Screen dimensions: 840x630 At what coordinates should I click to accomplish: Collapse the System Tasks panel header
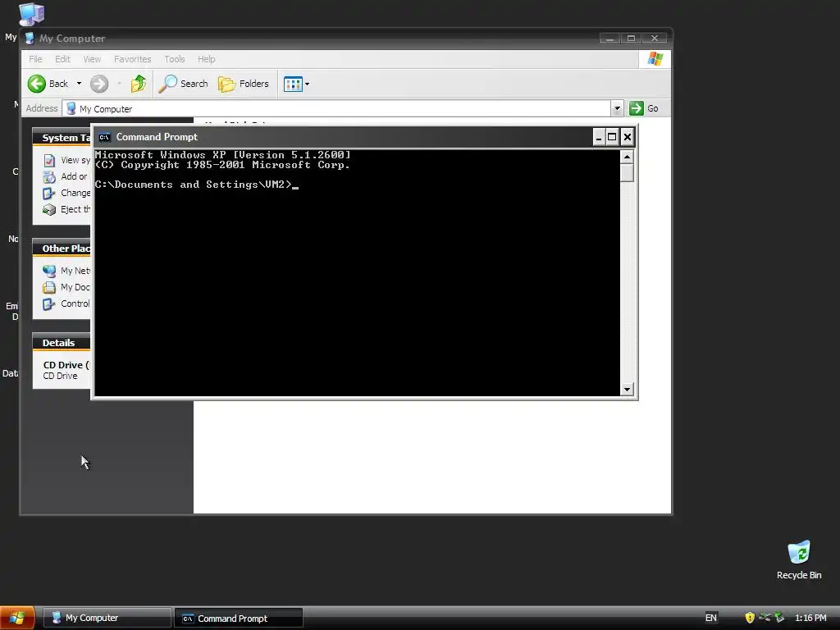[x=62, y=138]
